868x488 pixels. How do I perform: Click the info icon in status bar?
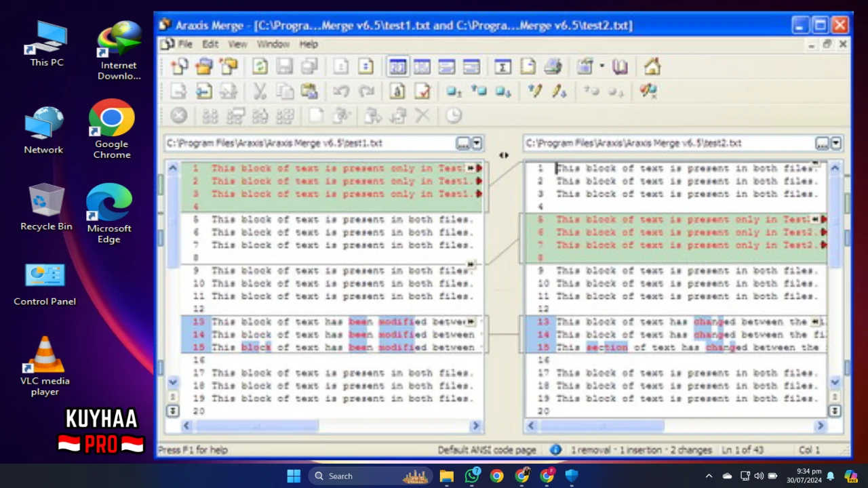pos(555,449)
